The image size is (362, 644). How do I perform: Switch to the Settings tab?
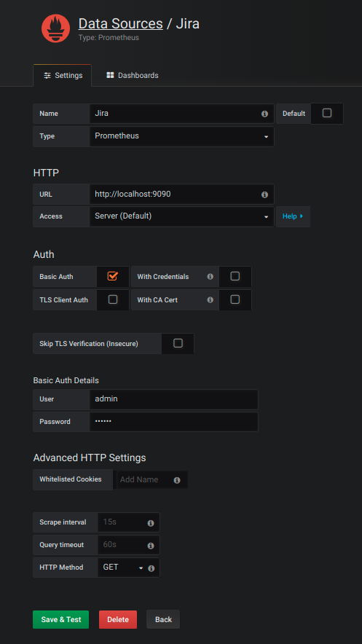pyautogui.click(x=63, y=76)
